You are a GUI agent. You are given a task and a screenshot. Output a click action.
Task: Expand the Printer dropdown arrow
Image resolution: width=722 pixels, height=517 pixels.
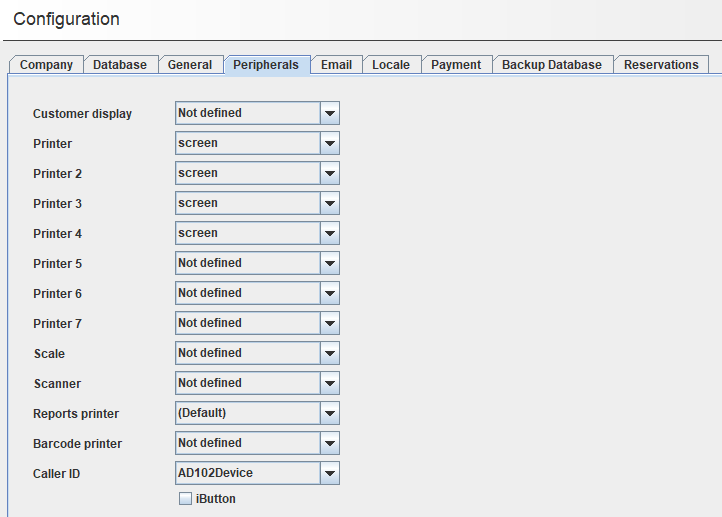[x=329, y=143]
